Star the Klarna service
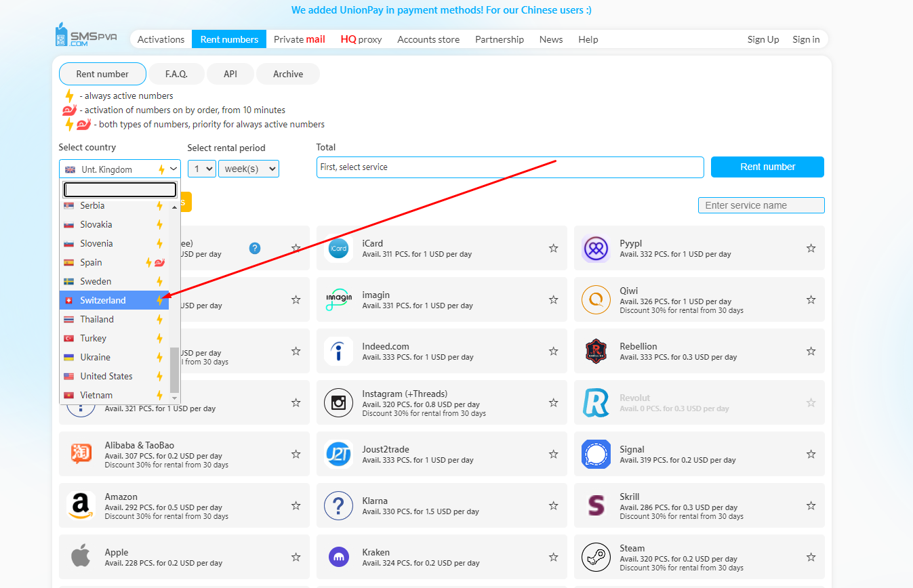This screenshot has height=588, width=913. pos(554,506)
